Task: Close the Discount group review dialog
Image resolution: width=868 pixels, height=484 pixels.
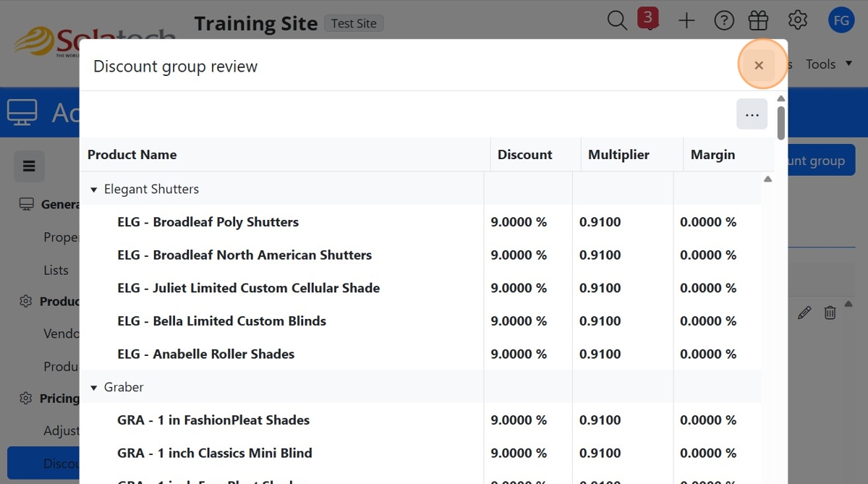Action: pyautogui.click(x=759, y=65)
